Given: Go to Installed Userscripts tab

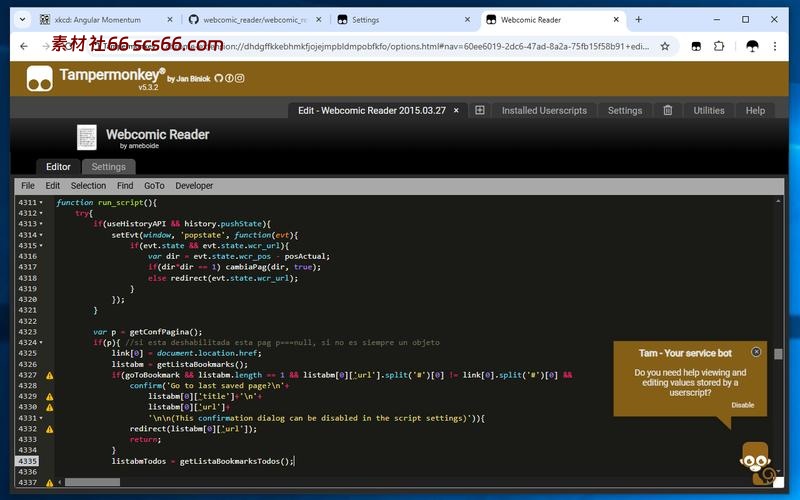Looking at the screenshot, I should [544, 111].
